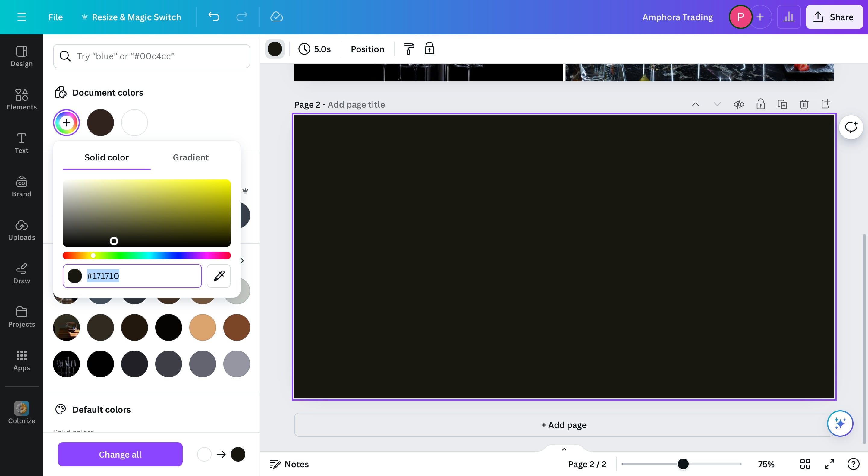Expand the color row with chevron arrow

coord(242,260)
